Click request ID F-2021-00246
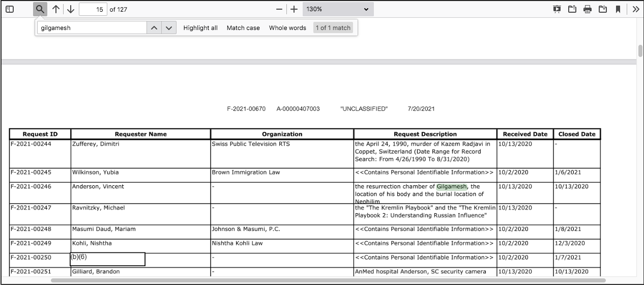This screenshot has width=644, height=285. (x=31, y=187)
